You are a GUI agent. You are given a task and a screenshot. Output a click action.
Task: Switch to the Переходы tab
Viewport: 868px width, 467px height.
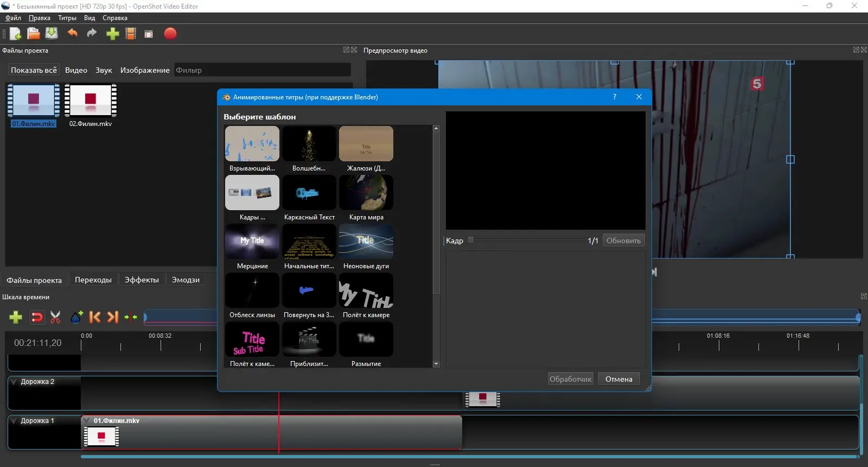coord(93,280)
